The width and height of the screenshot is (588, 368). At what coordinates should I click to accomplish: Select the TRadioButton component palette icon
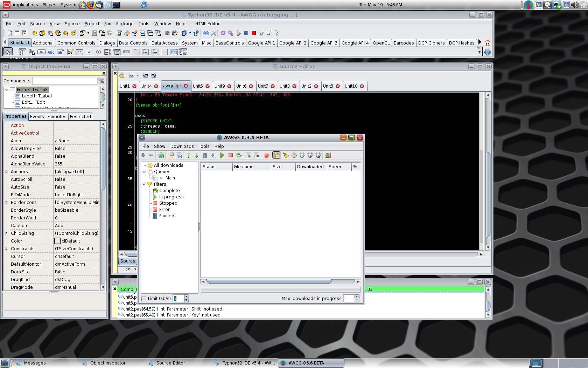point(98,52)
